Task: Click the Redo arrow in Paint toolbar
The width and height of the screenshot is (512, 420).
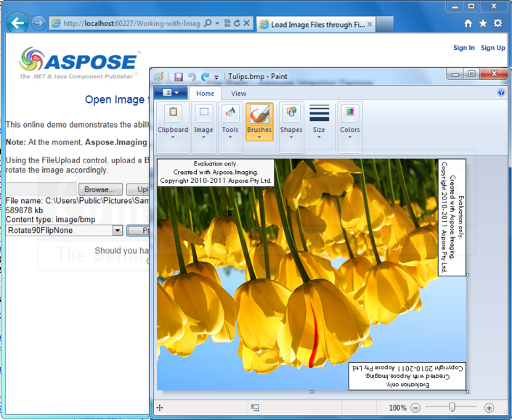Action: tap(205, 77)
